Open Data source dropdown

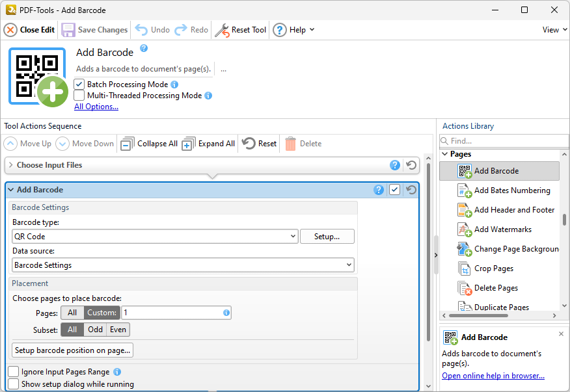coord(183,265)
